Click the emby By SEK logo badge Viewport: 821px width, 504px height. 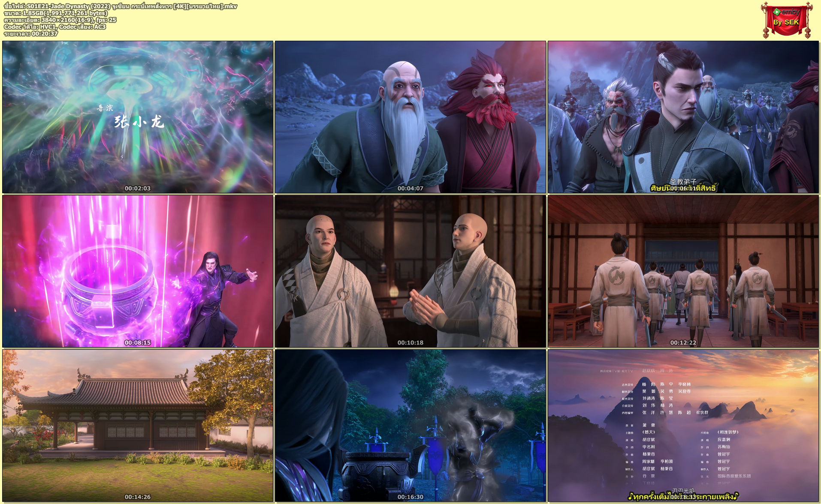(786, 20)
